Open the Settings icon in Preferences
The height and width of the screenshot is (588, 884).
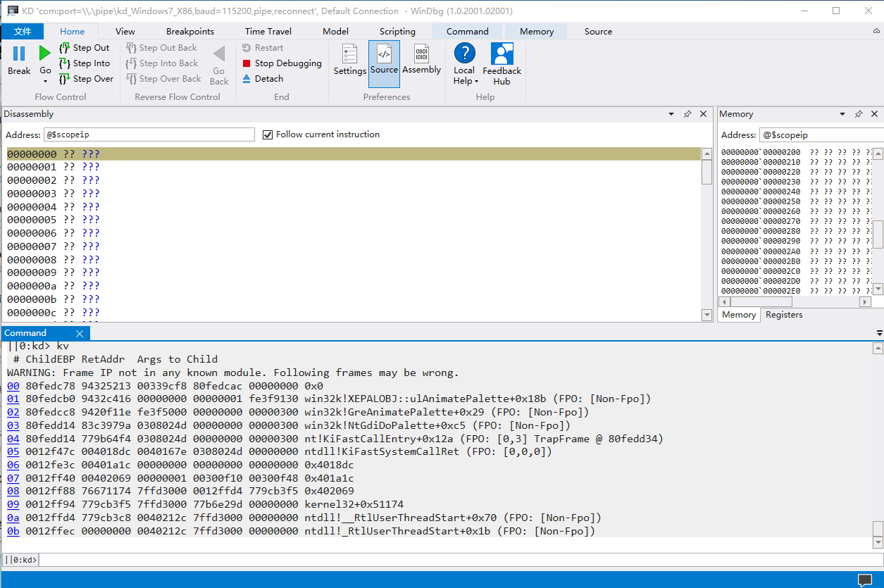point(350,54)
